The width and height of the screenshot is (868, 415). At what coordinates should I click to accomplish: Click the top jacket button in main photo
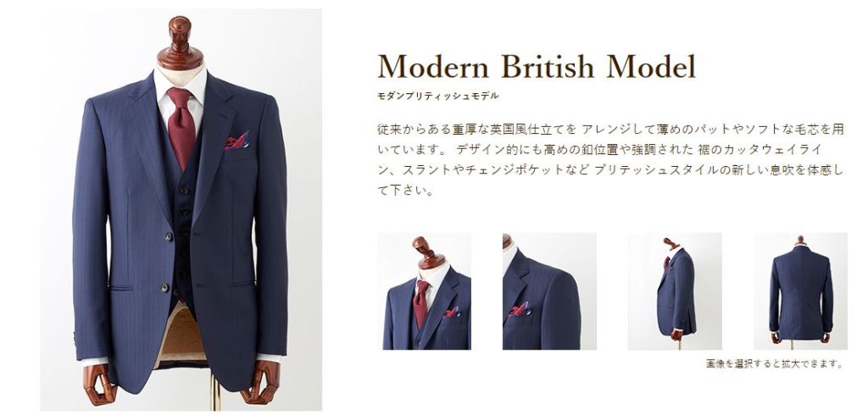pyautogui.click(x=167, y=237)
